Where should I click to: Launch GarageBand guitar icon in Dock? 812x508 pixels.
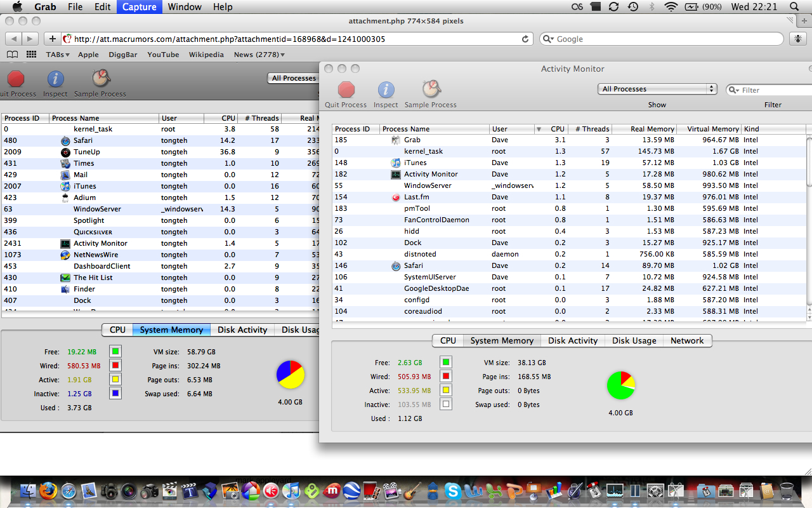(413, 491)
